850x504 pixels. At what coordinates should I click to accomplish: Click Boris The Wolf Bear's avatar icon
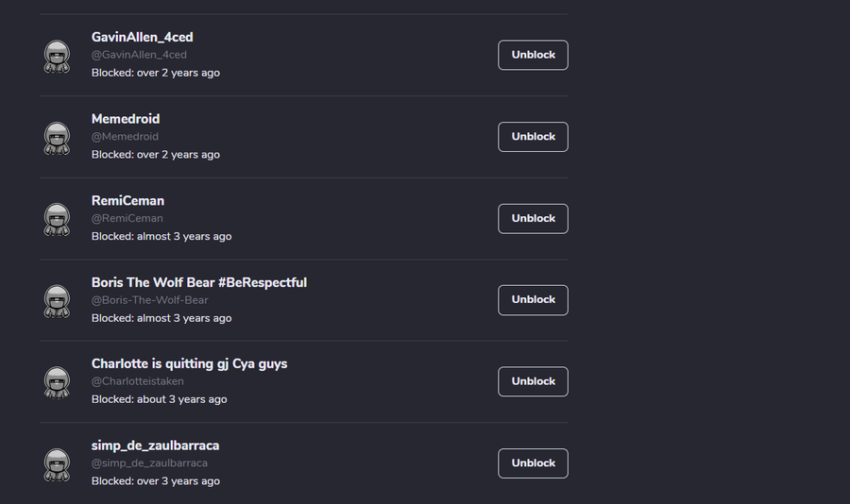click(x=58, y=300)
